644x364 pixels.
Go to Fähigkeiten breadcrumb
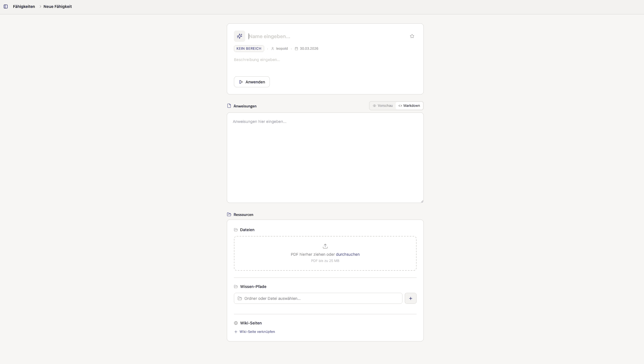(x=24, y=6)
